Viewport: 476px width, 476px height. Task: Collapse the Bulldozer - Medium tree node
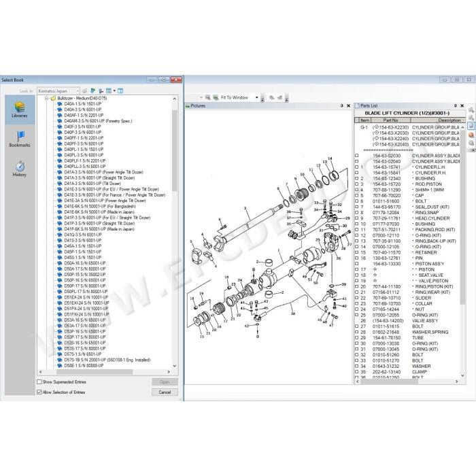46,99
